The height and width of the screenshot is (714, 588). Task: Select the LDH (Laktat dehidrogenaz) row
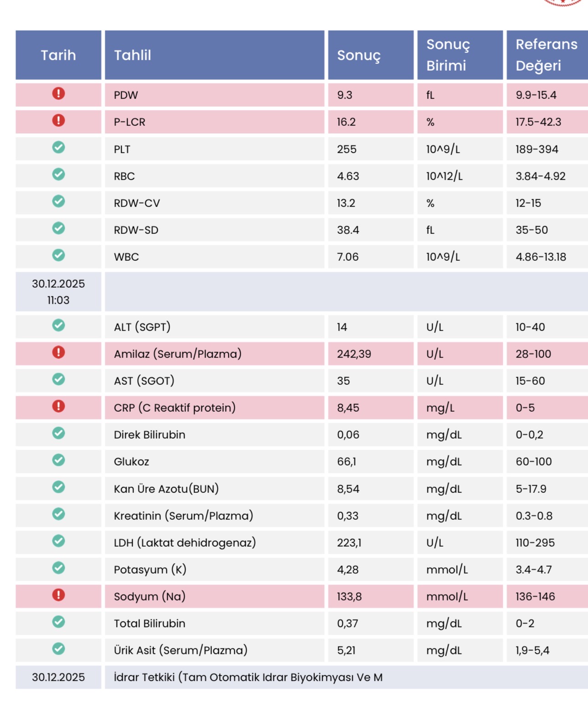[302, 543]
